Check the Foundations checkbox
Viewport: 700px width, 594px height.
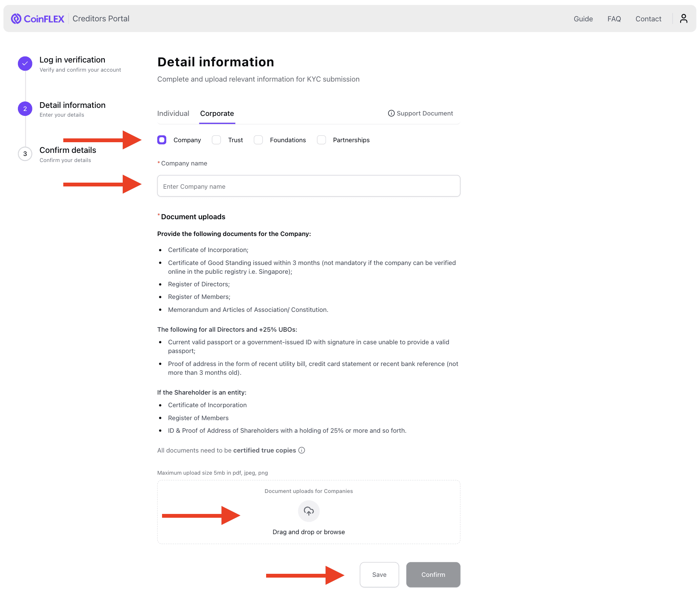[258, 140]
